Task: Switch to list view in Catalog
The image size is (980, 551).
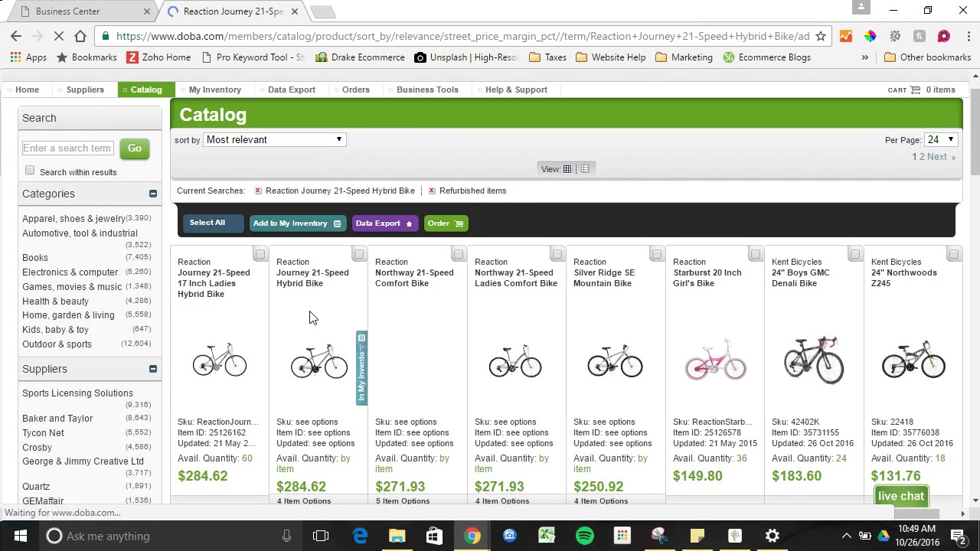Action: tap(585, 169)
